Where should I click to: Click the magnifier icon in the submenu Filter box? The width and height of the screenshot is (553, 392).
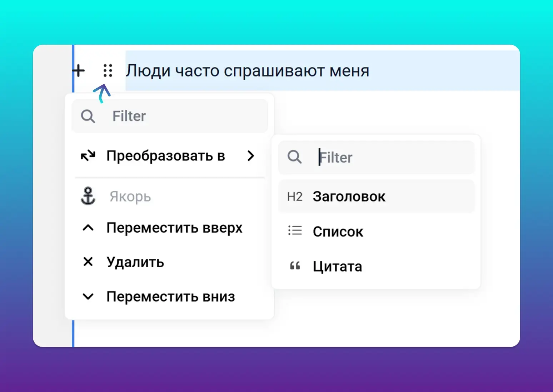(x=294, y=157)
